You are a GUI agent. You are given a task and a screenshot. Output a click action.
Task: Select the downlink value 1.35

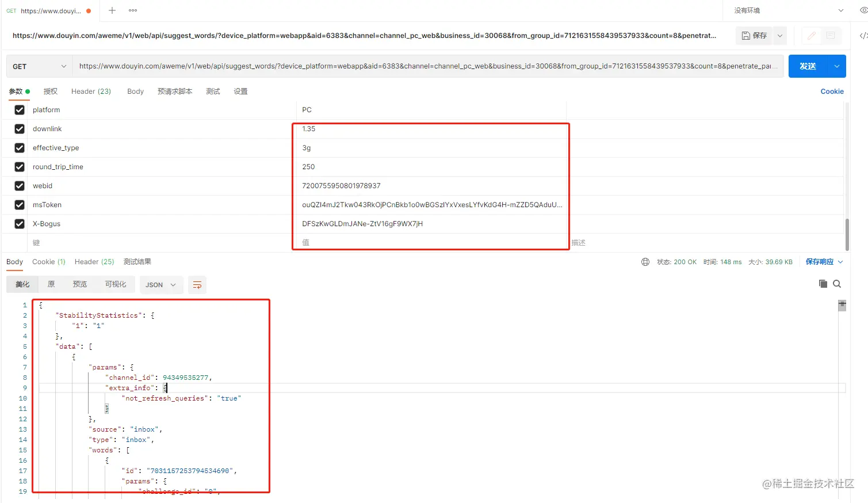(309, 129)
